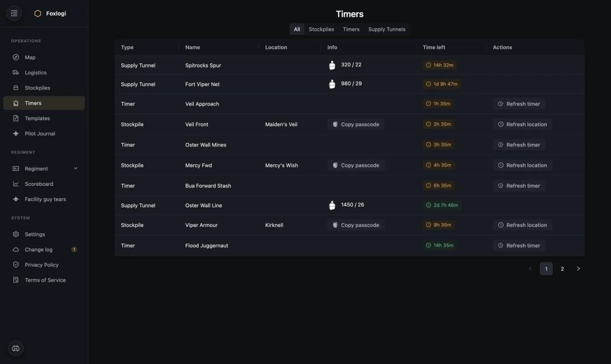Open Logistics via its truck icon
This screenshot has height=364, width=611.
coord(16,73)
